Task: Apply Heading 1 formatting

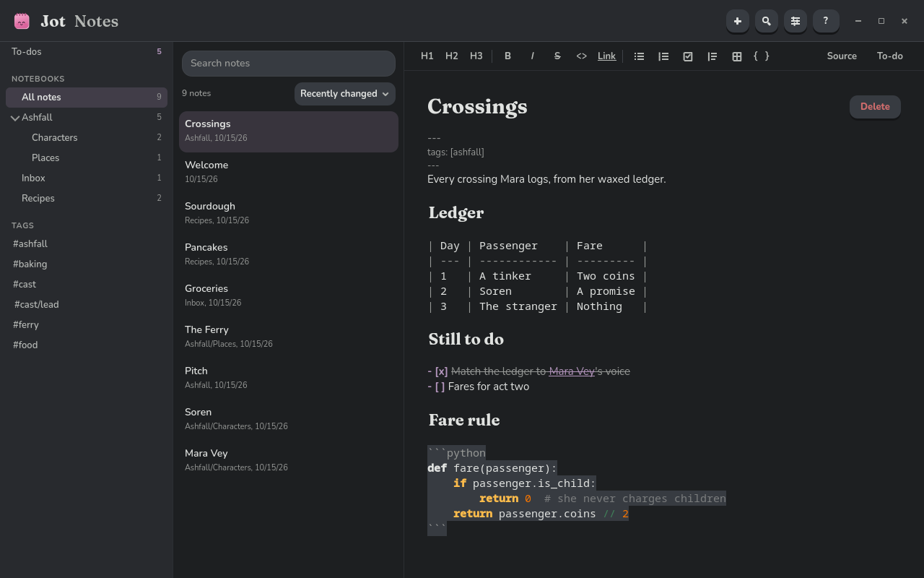Action: 427,56
